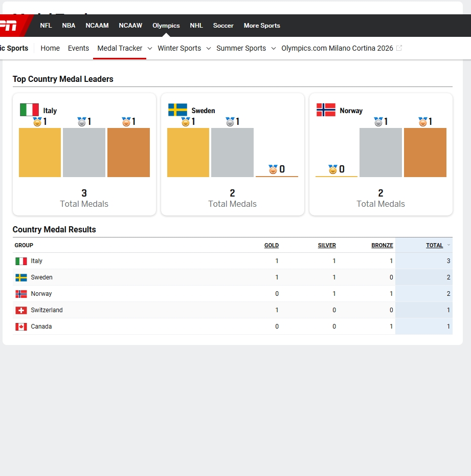The width and height of the screenshot is (471, 476).
Task: Click the Switzerland flag in results table
Action: [x=21, y=310]
